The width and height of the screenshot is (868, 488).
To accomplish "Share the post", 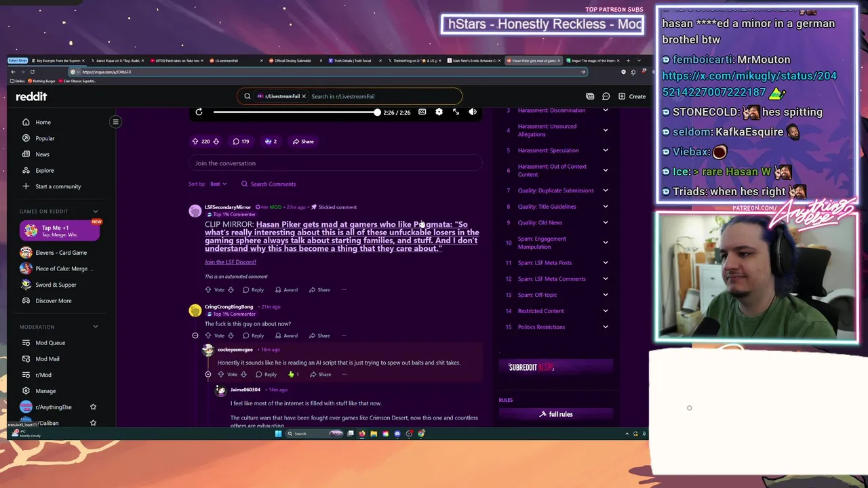I will [x=303, y=142].
